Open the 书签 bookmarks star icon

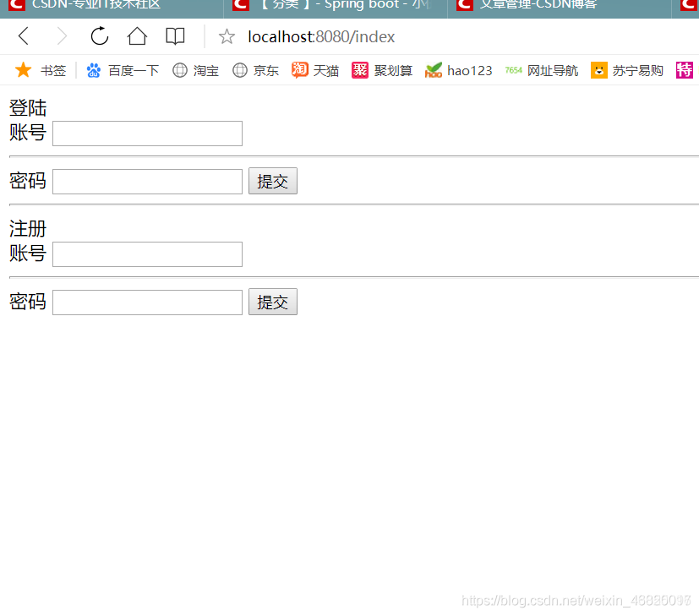23,70
